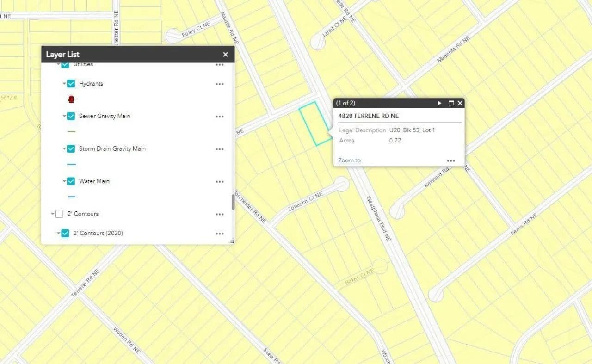
Task: Open options menu for Hydrants layer
Action: point(219,84)
